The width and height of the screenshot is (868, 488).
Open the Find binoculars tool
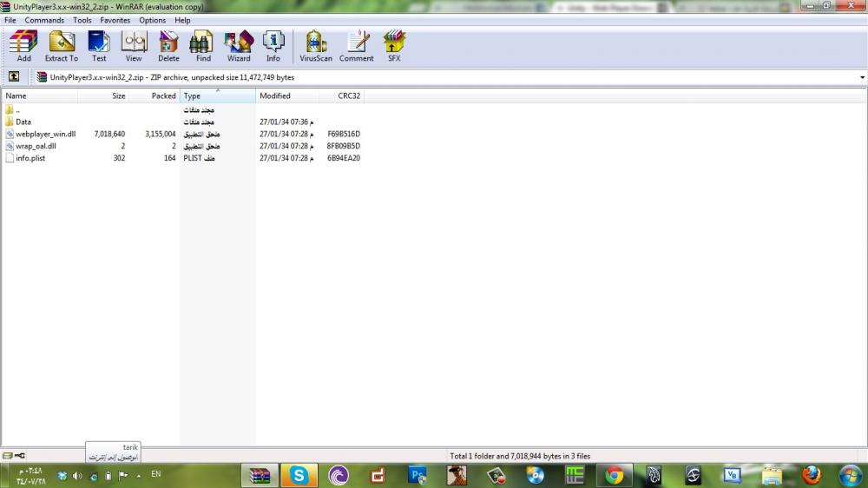pyautogui.click(x=203, y=46)
